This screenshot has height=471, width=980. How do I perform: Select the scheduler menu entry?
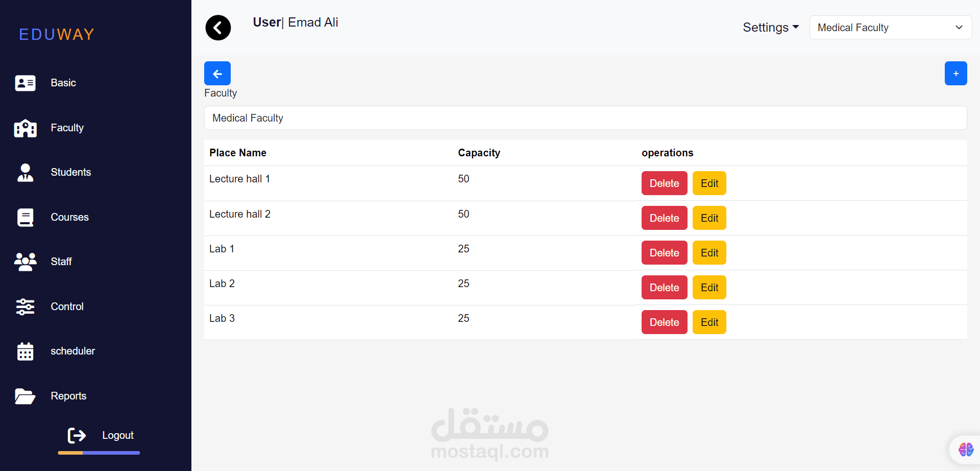pyautogui.click(x=73, y=351)
